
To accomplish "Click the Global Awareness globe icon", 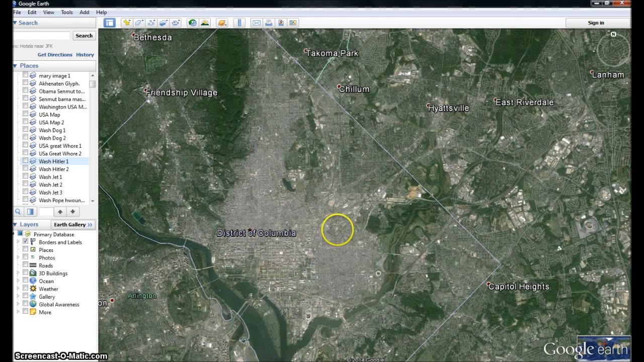I will point(33,304).
